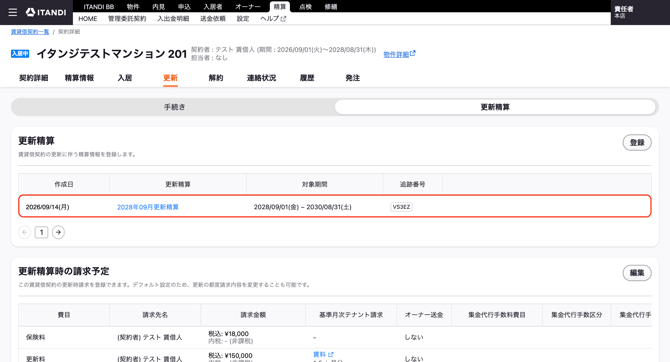Open HOME in sub navigation

click(88, 19)
